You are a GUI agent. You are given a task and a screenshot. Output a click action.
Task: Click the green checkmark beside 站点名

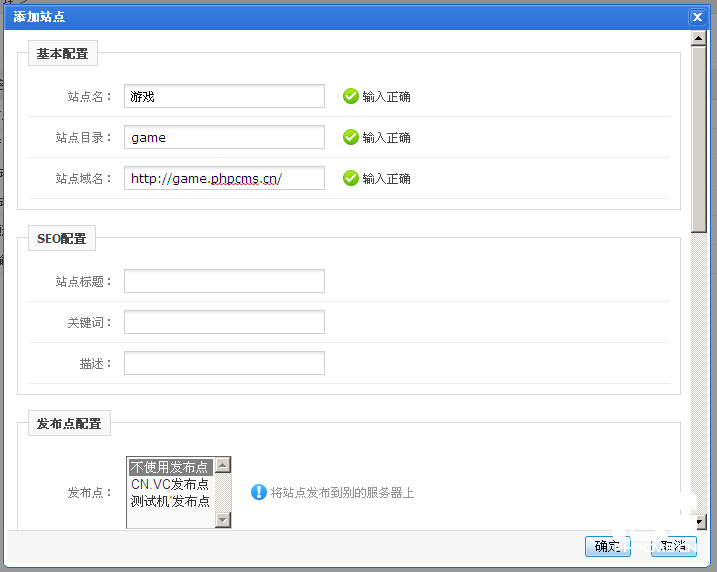pyautogui.click(x=350, y=96)
